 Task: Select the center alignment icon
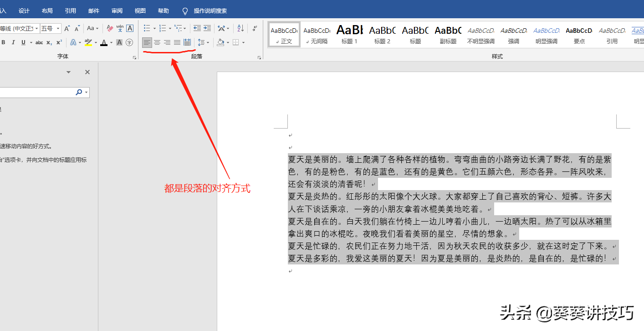[x=157, y=42]
